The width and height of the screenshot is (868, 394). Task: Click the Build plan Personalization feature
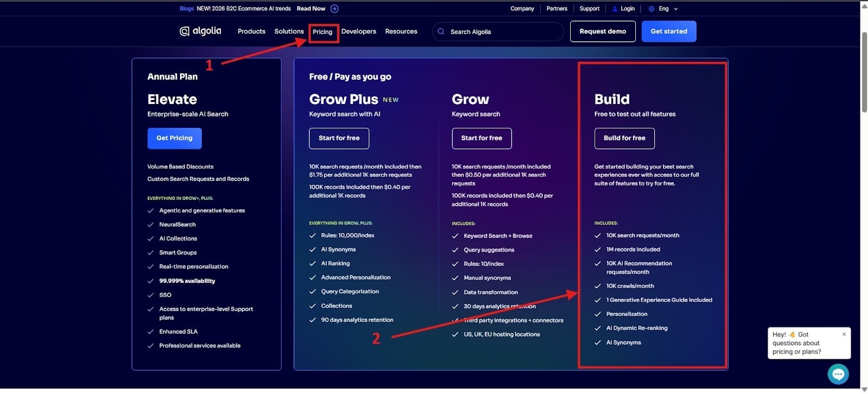627,314
